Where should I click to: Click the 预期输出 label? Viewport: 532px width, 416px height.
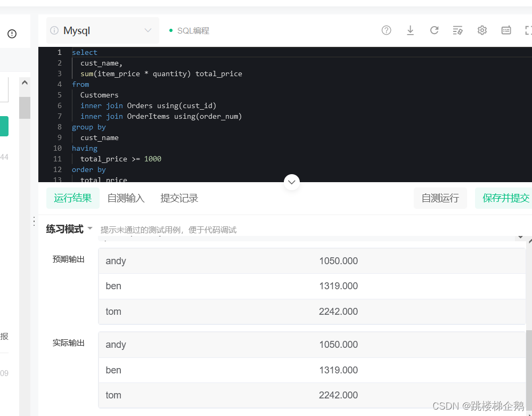pos(69,259)
